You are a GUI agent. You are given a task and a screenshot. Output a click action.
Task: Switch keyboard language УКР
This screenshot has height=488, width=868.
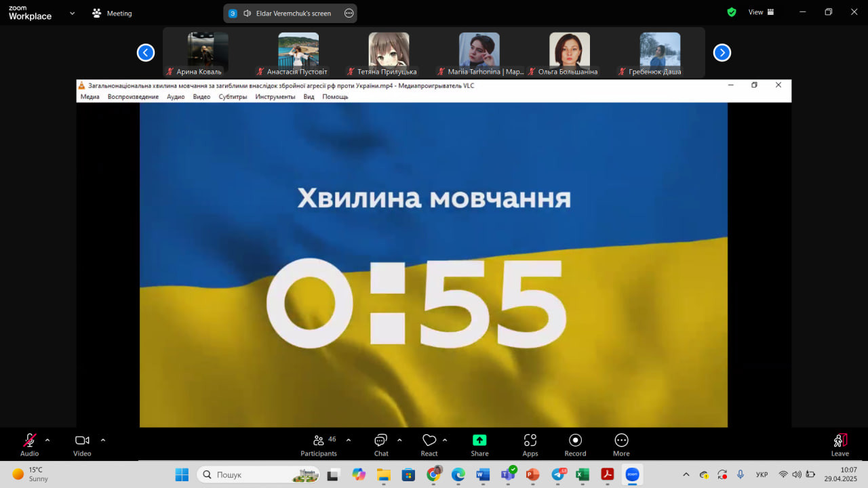click(762, 474)
